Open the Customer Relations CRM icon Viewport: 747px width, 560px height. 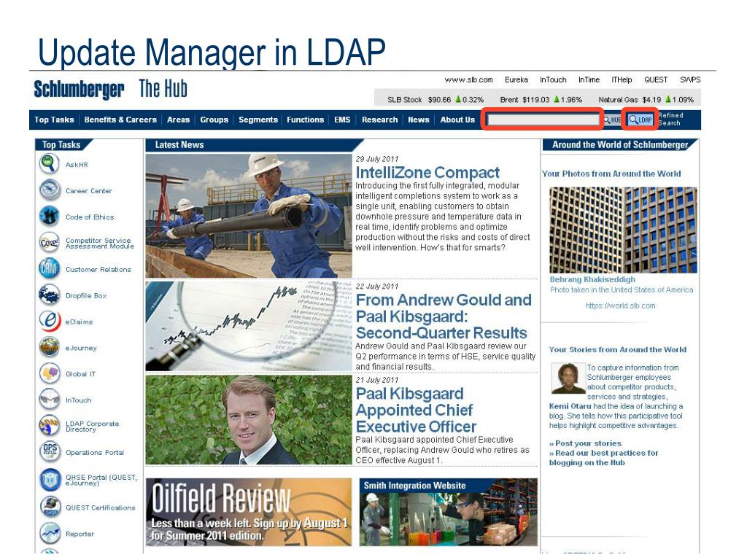(49, 268)
